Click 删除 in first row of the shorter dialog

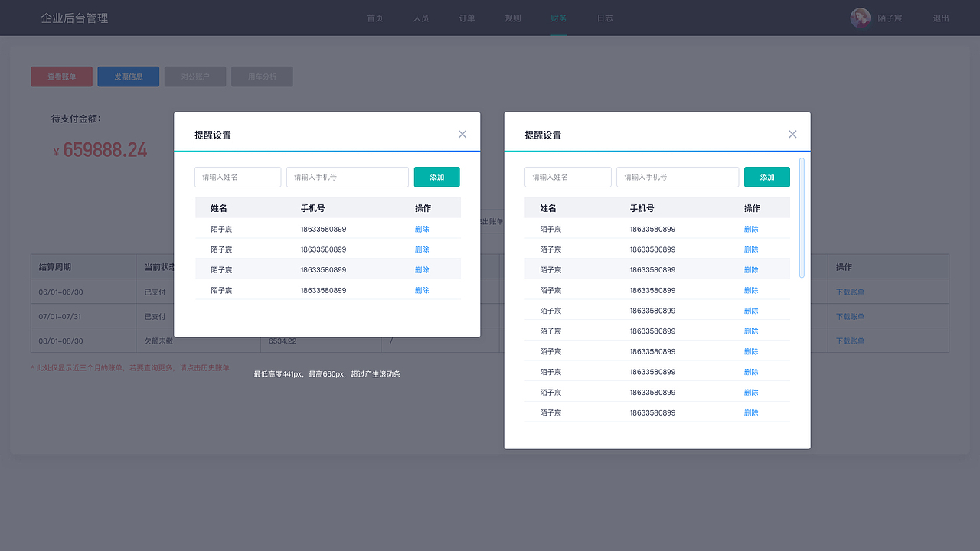422,229
